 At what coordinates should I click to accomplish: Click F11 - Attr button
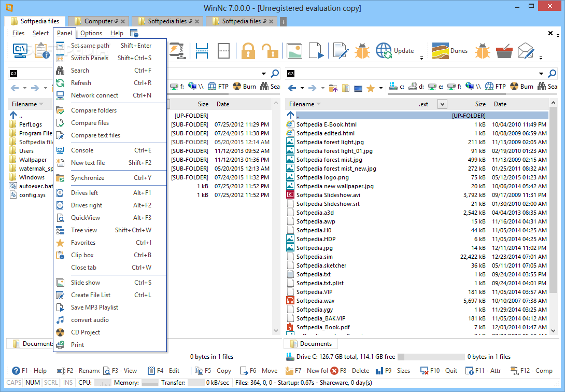point(483,370)
